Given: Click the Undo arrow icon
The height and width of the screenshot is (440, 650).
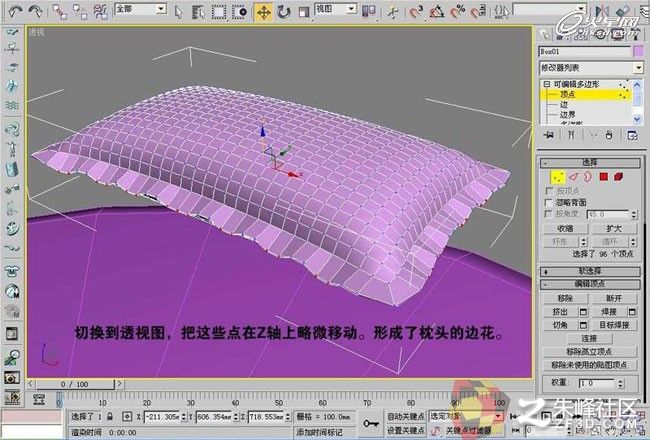Looking at the screenshot, I should pos(15,12).
